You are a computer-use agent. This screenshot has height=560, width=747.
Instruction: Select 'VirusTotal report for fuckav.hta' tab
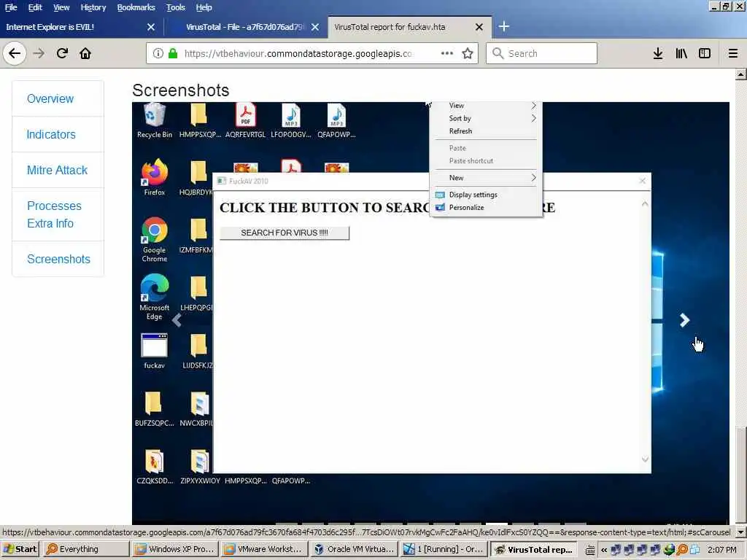coord(410,27)
